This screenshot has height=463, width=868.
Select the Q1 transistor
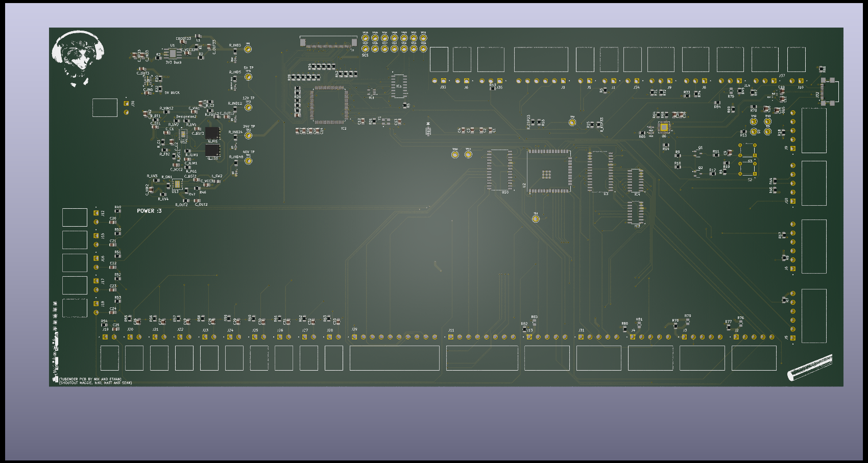[x=698, y=153]
